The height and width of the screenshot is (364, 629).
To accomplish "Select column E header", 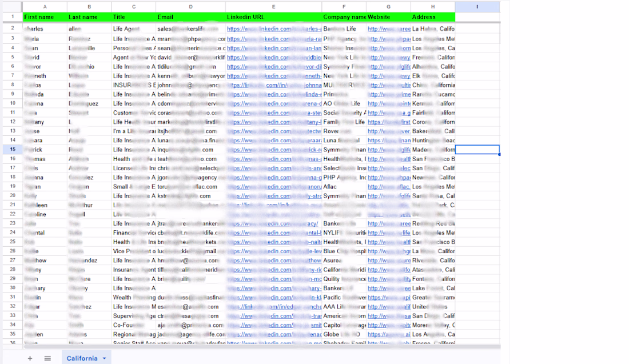I will [x=273, y=7].
